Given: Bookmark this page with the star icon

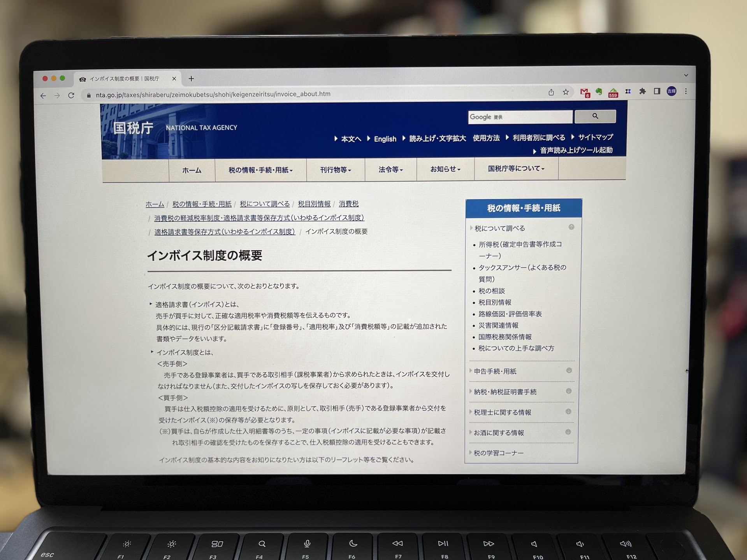Looking at the screenshot, I should pos(566,92).
